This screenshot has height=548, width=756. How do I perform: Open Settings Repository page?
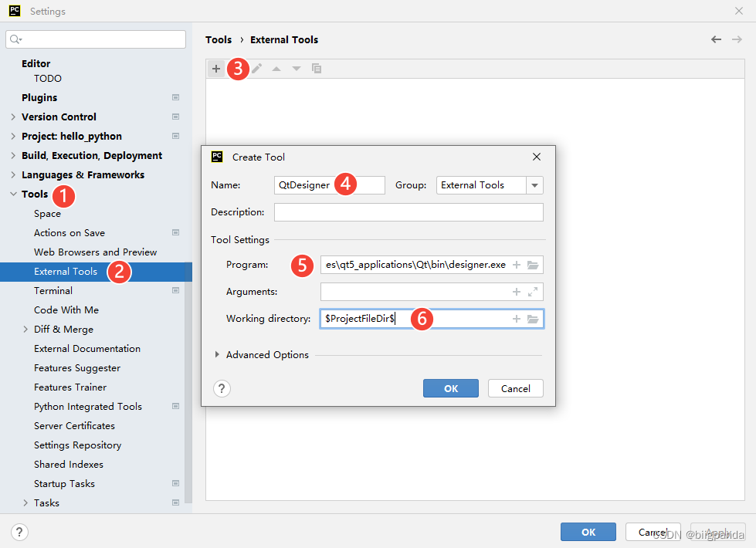78,445
